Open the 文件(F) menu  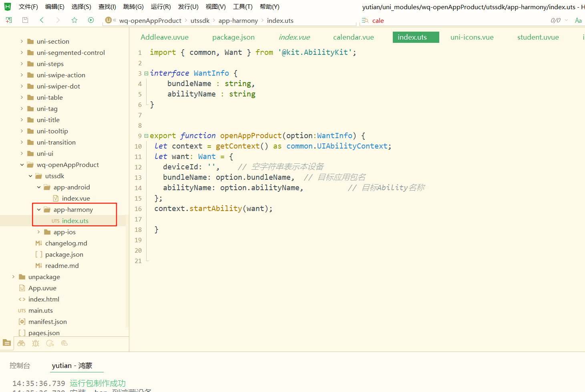click(28, 7)
